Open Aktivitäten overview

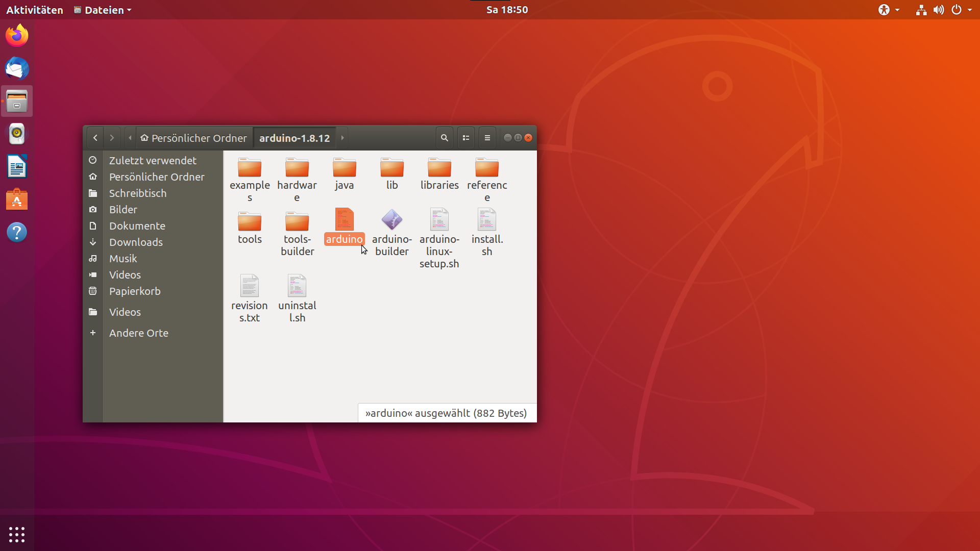point(35,10)
